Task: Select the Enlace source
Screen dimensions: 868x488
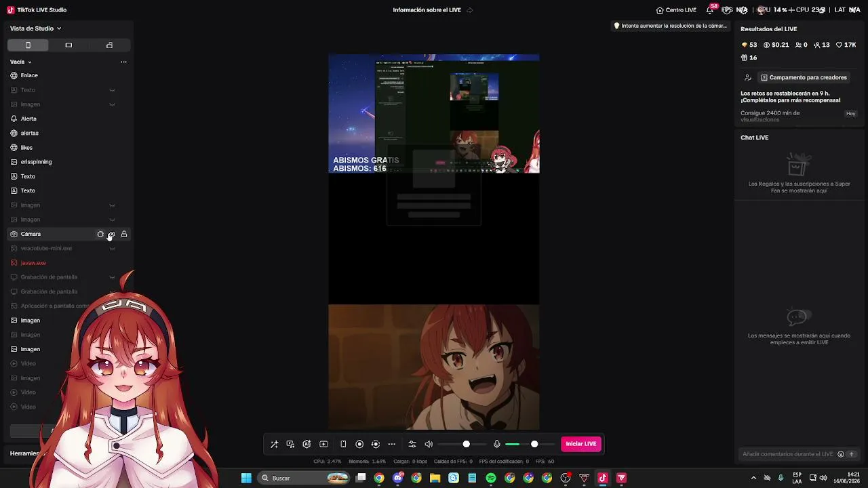Action: (68, 75)
